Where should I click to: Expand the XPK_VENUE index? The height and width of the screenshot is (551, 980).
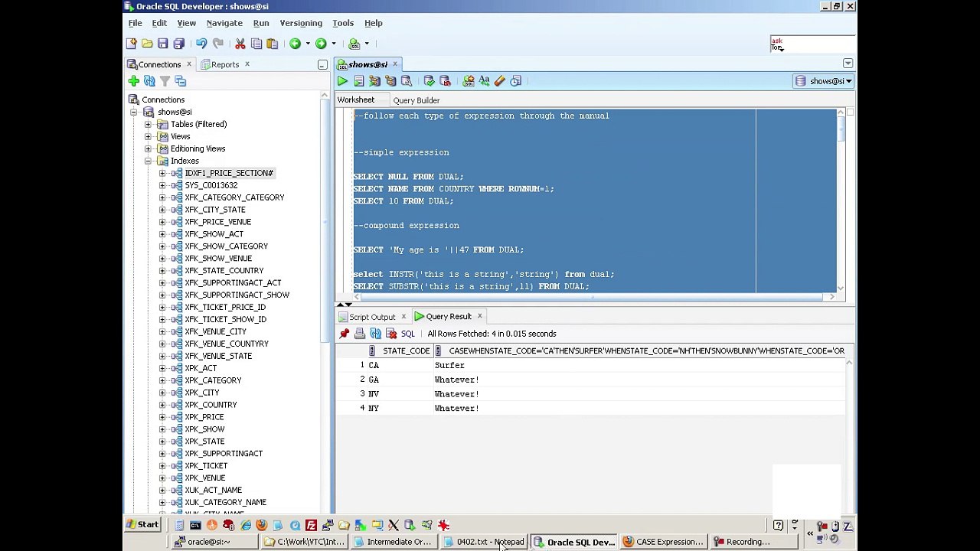[162, 478]
